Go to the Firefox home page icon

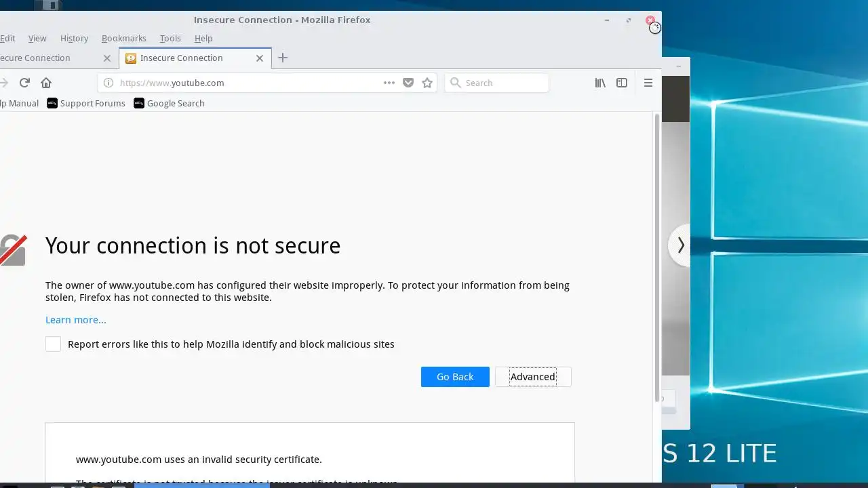[46, 83]
